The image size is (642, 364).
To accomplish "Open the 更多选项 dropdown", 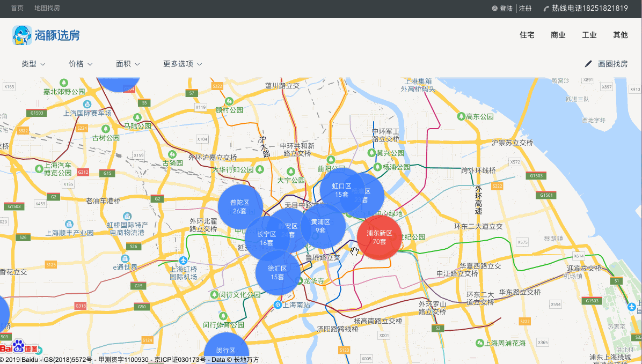I will tap(183, 64).
